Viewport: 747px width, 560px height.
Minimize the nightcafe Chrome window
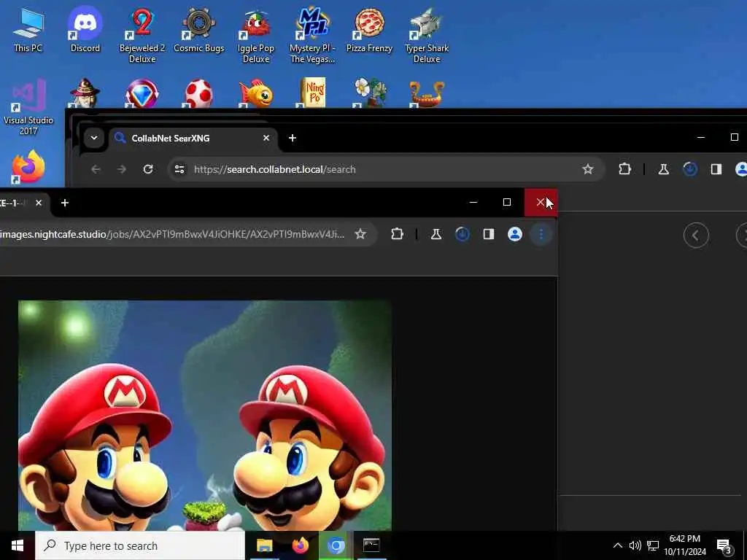point(473,203)
